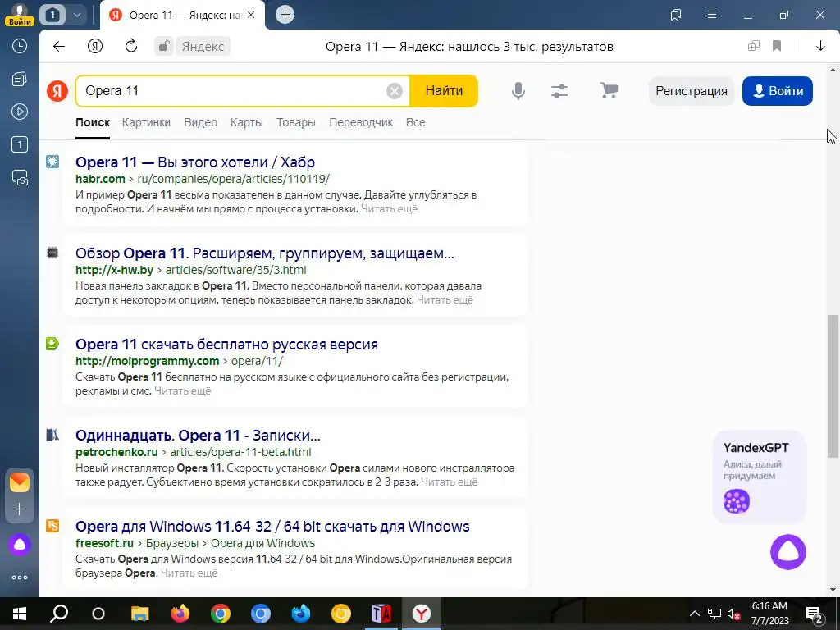Viewport: 840px width, 630px height.
Task: Launch Alice assistant in sidebar
Action: click(20, 545)
